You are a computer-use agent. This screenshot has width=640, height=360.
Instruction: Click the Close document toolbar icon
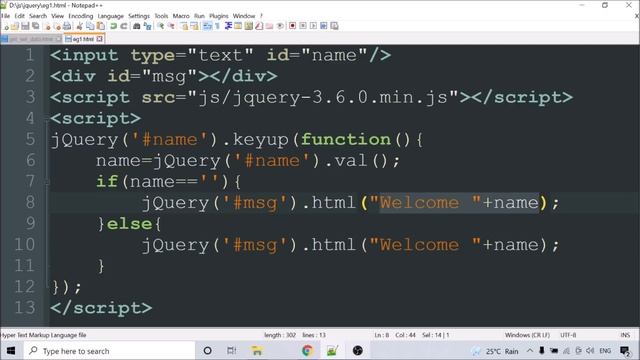[47, 26]
